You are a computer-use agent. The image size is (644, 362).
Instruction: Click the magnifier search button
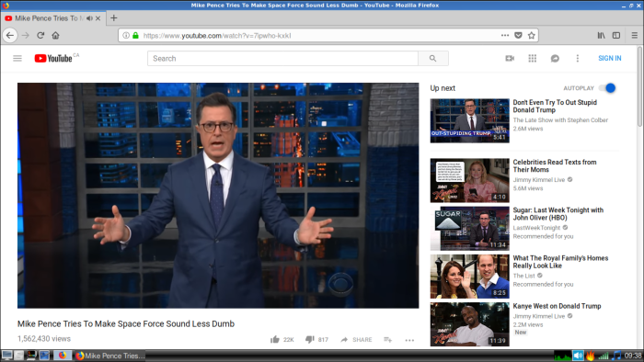(433, 58)
